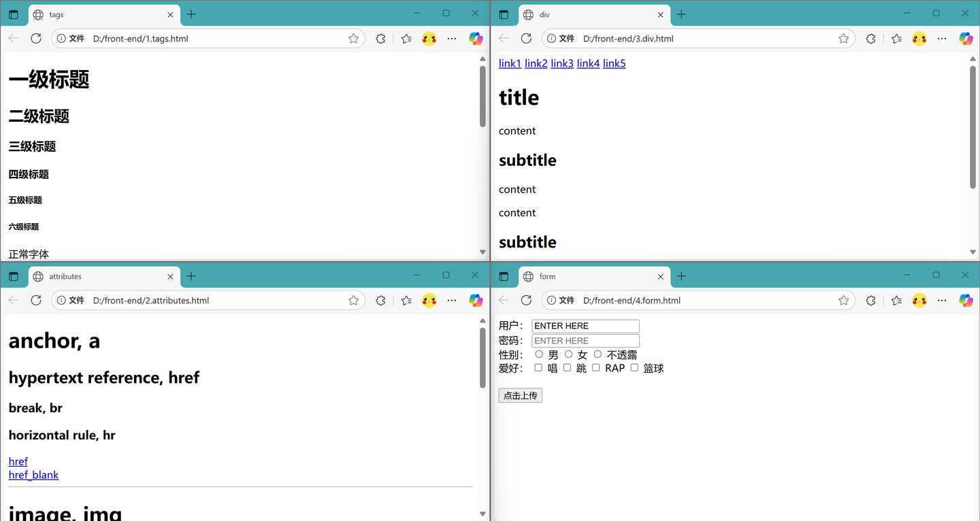The image size is (980, 521).
Task: Open settings ellipsis menu in tags window
Action: tap(452, 39)
